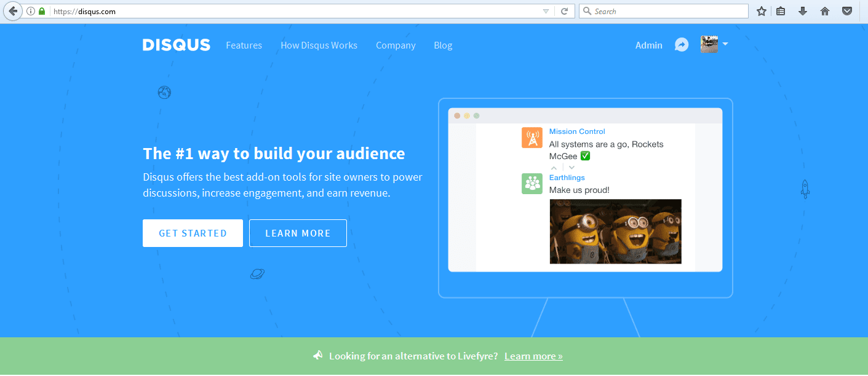Click the LEARN MORE button
Image resolution: width=868 pixels, height=376 pixels.
point(298,233)
